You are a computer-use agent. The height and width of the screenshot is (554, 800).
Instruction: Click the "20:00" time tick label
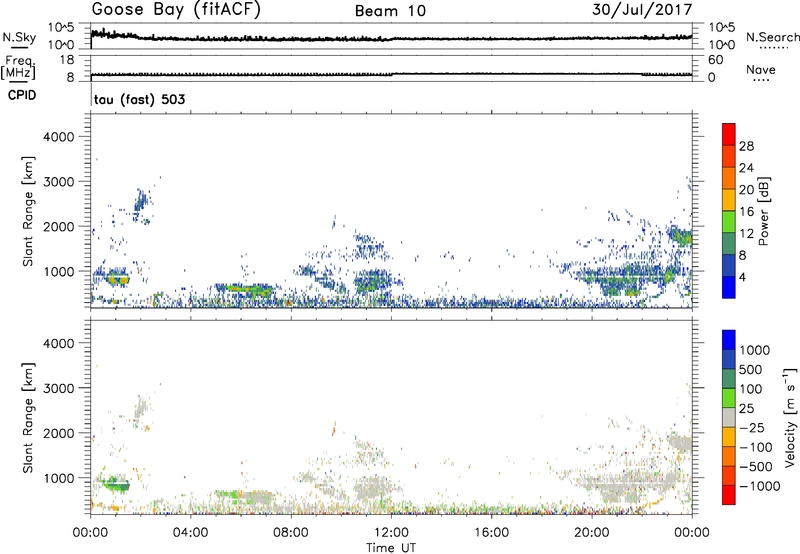point(592,533)
